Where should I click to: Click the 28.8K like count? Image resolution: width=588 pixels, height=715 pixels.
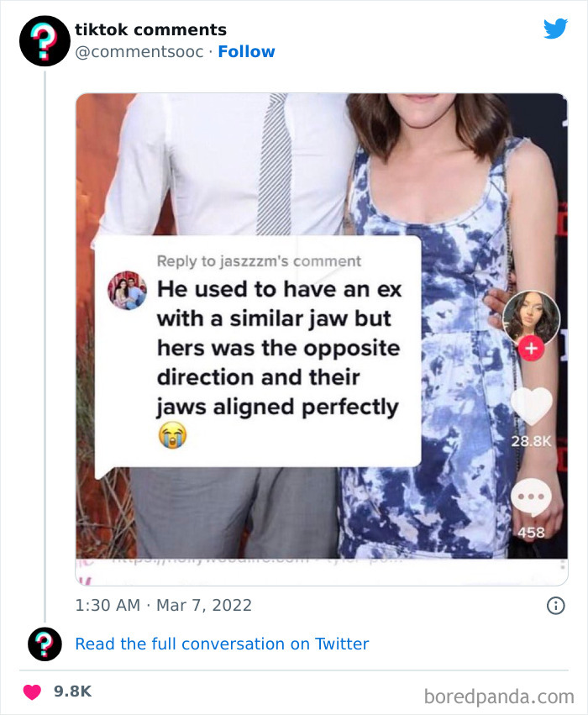click(531, 441)
